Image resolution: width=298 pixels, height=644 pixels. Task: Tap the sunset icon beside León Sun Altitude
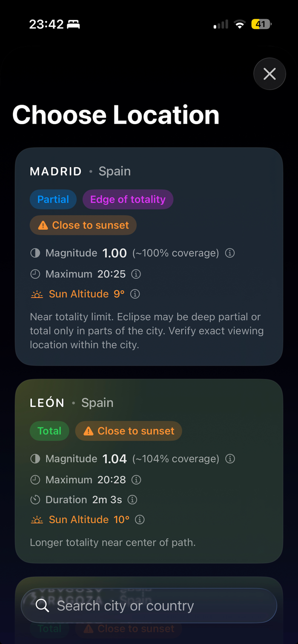coord(37,519)
